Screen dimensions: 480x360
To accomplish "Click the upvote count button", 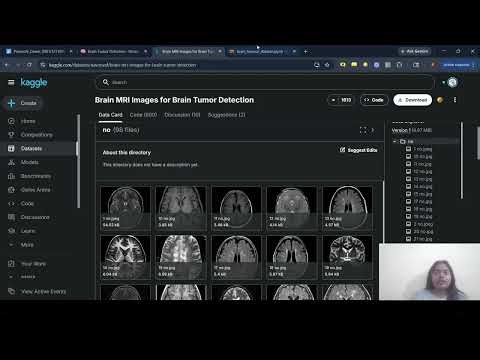I will (x=341, y=100).
